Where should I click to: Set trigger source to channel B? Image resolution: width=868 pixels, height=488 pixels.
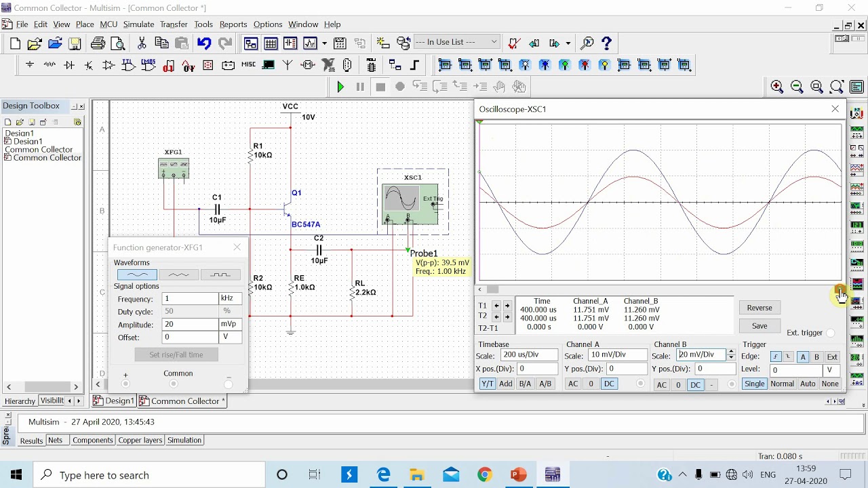(816, 357)
